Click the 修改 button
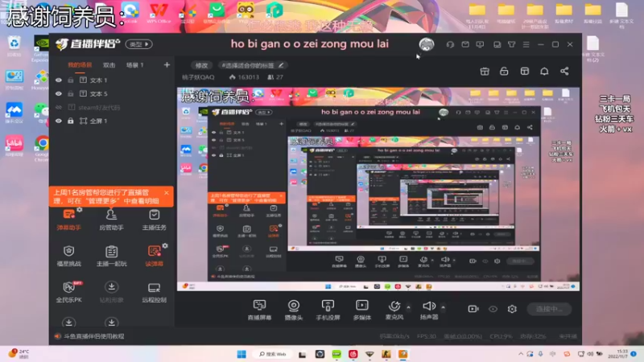 [201, 65]
